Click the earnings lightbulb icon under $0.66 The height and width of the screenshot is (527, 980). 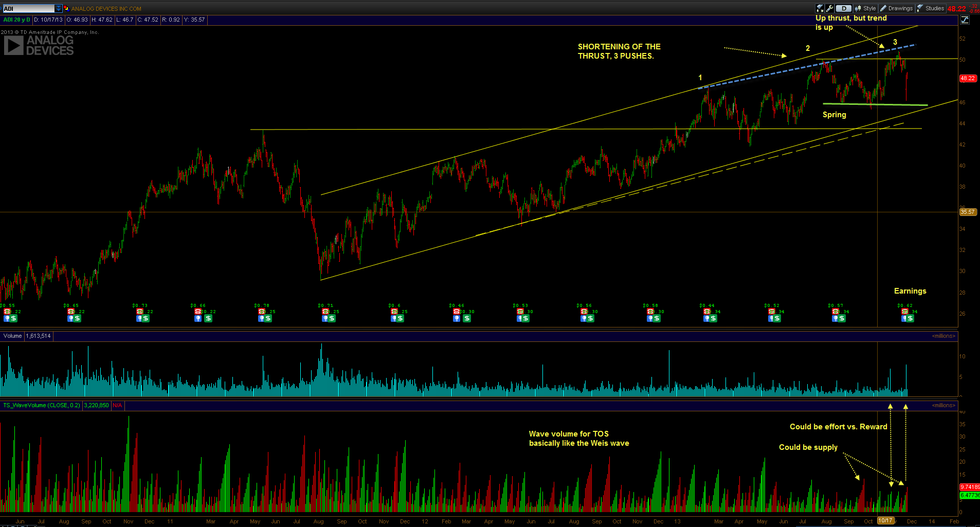point(198,318)
